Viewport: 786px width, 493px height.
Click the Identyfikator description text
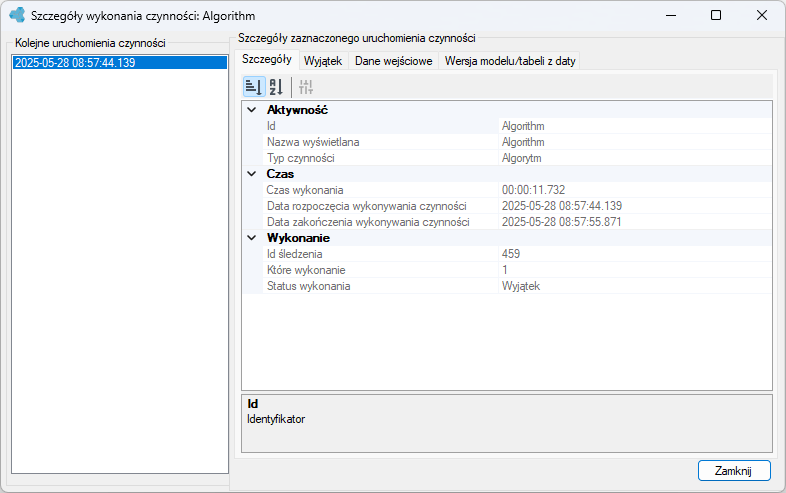pos(276,419)
